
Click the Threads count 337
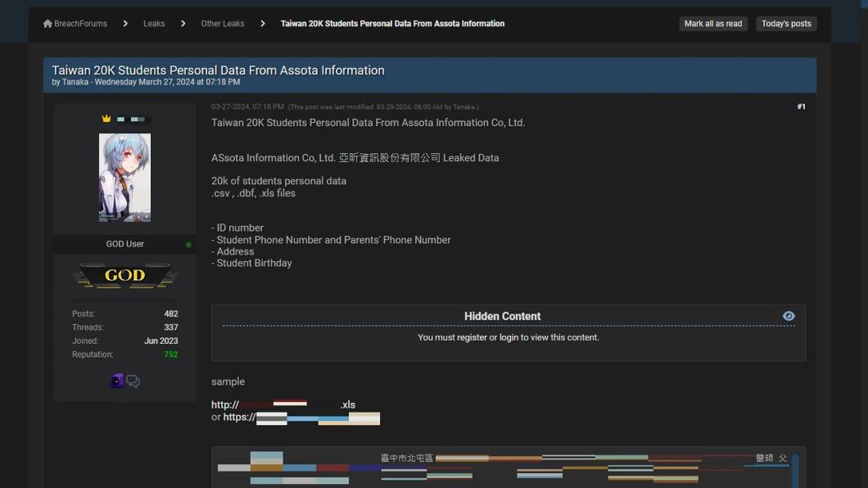point(171,328)
